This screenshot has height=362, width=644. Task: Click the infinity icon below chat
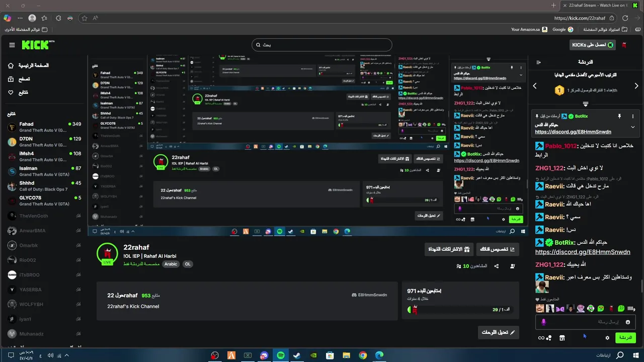541,338
